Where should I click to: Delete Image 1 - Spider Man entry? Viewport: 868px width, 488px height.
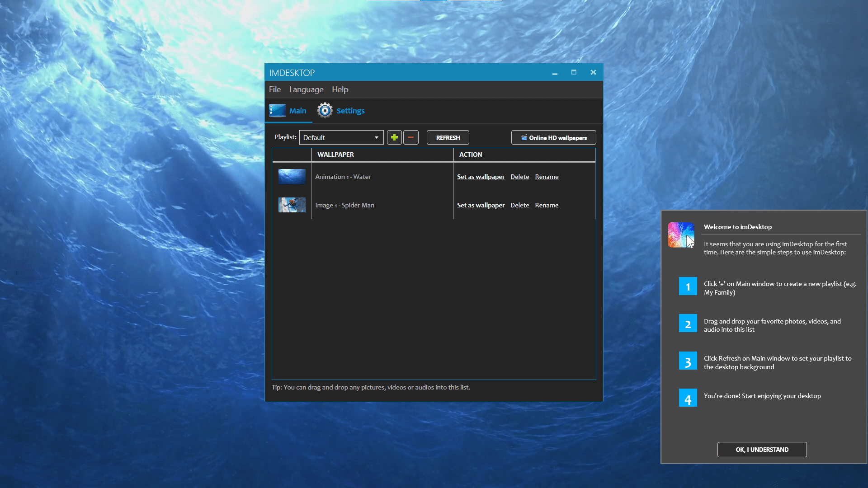tap(519, 205)
